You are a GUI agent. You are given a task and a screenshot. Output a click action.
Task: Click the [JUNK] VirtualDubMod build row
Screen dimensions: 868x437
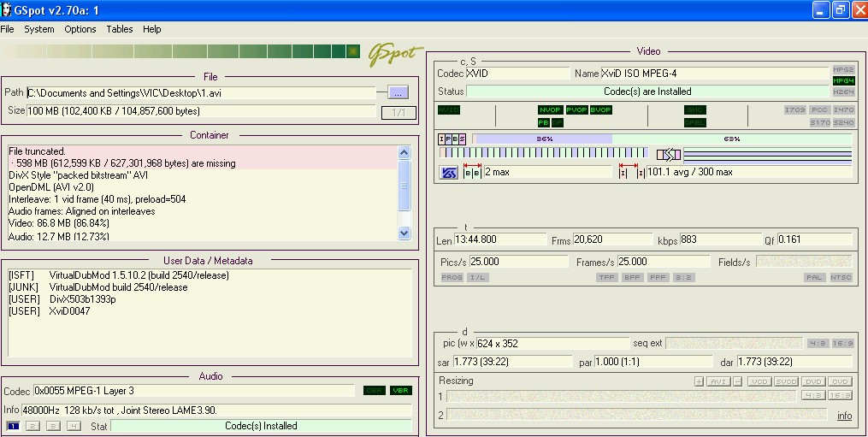[x=98, y=287]
